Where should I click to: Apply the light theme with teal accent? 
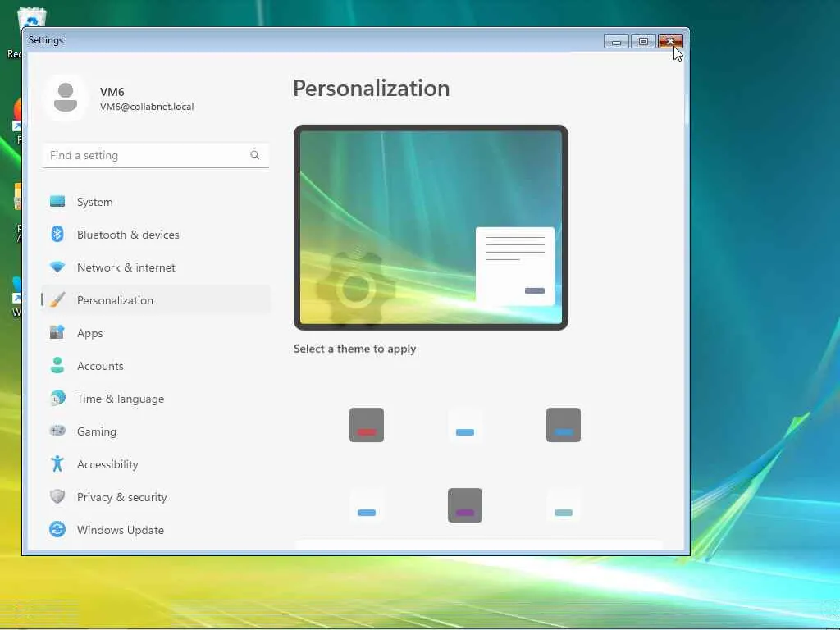tap(563, 505)
